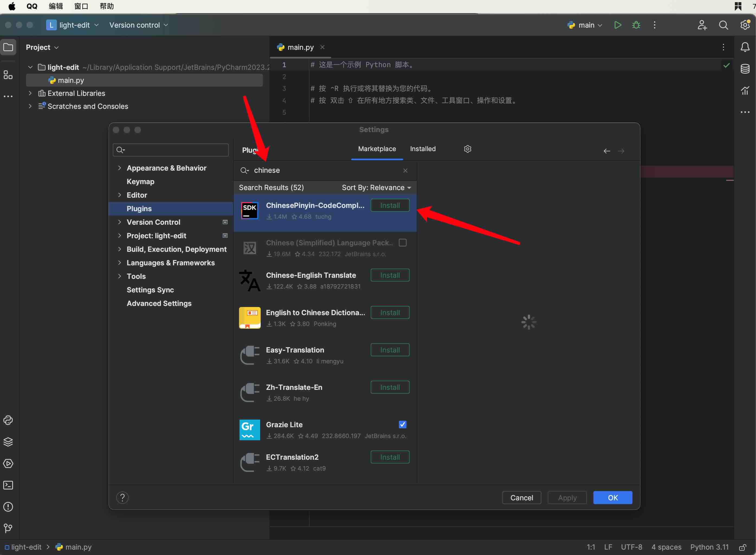
Task: Open the light-edit project dropdown
Action: pyautogui.click(x=73, y=25)
